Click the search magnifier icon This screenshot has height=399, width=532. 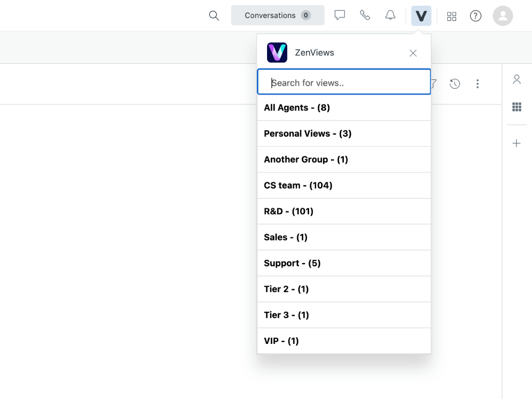(x=214, y=16)
